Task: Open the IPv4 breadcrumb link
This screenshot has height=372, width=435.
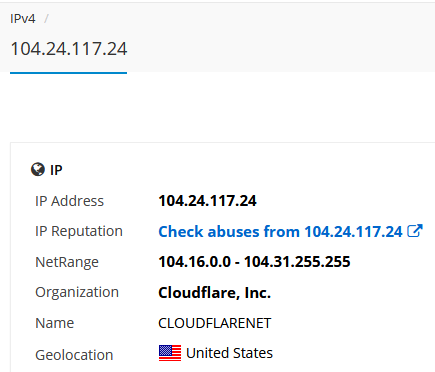Action: [23, 19]
